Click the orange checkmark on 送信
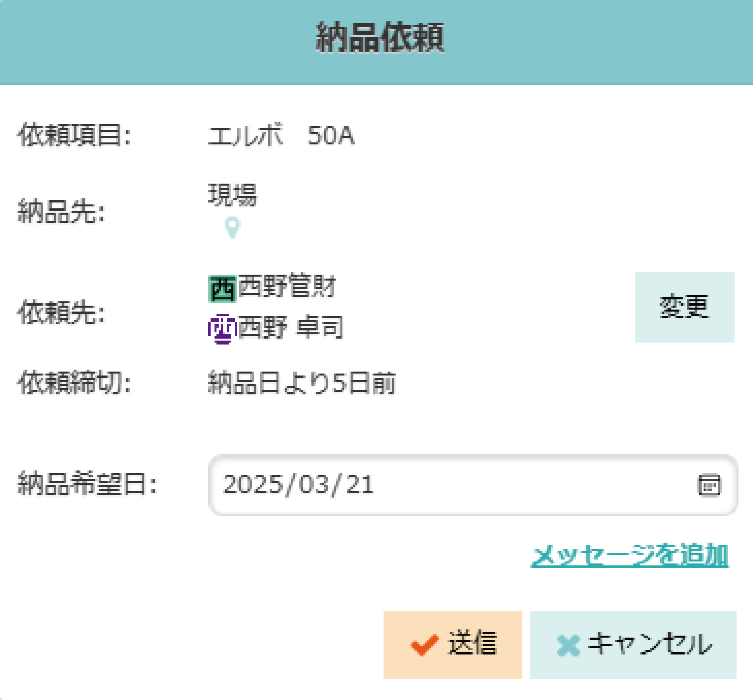Screen dimensions: 753x700 coord(424,645)
